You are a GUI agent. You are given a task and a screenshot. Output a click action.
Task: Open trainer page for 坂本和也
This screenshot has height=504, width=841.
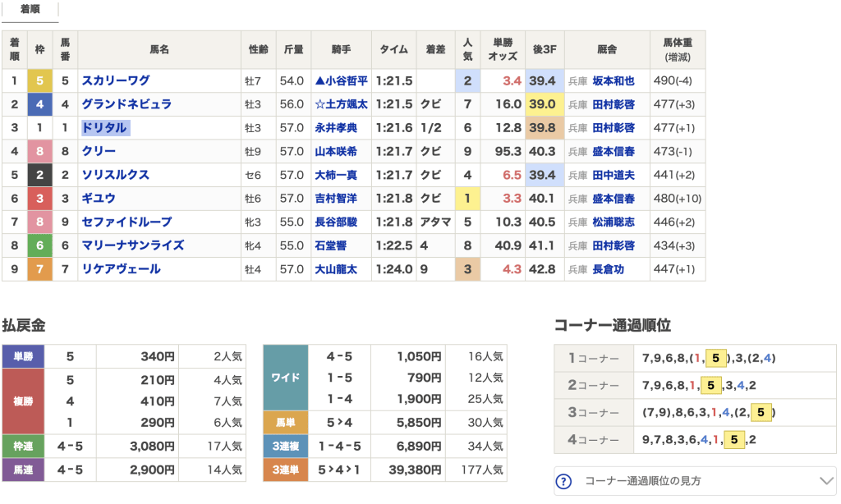[614, 81]
